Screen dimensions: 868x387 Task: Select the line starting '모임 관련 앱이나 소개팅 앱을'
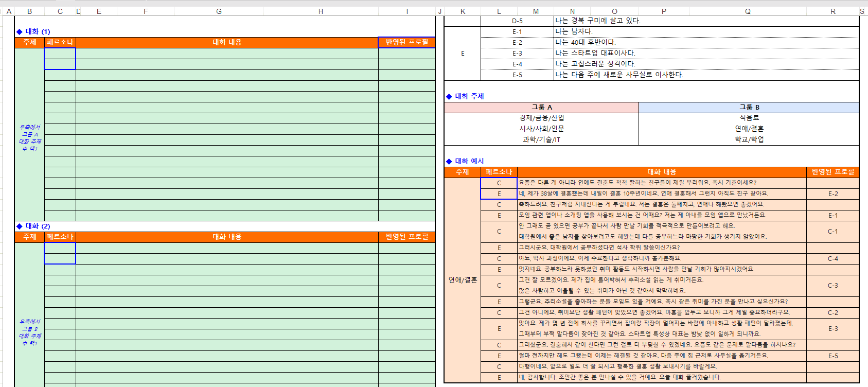pos(662,215)
